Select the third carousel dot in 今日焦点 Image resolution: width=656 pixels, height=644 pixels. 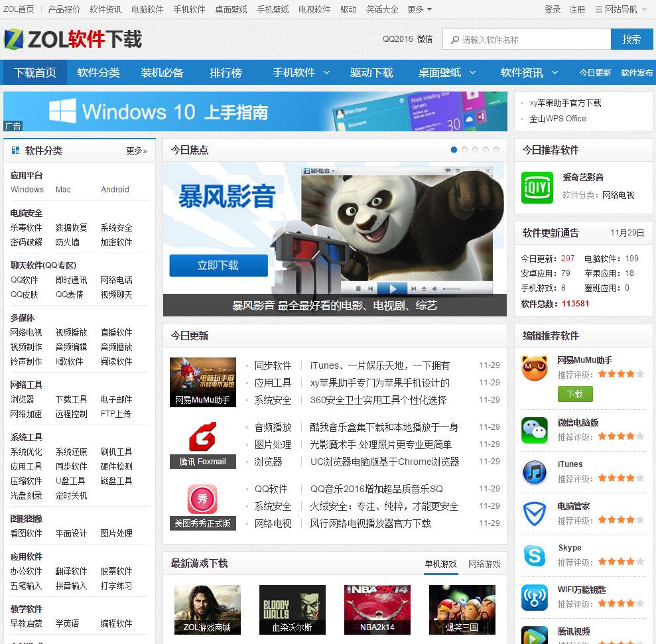(x=476, y=150)
